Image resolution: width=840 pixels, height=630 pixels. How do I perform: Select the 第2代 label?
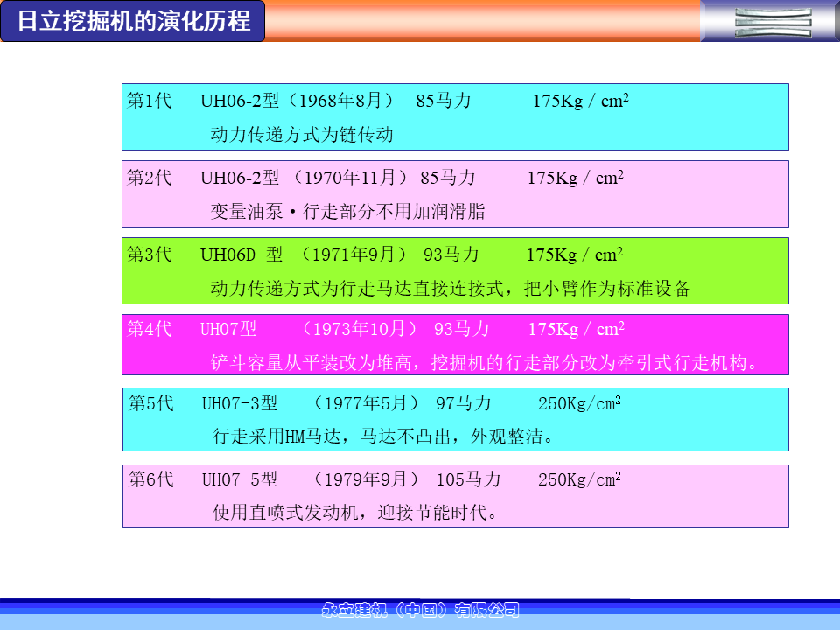[150, 178]
